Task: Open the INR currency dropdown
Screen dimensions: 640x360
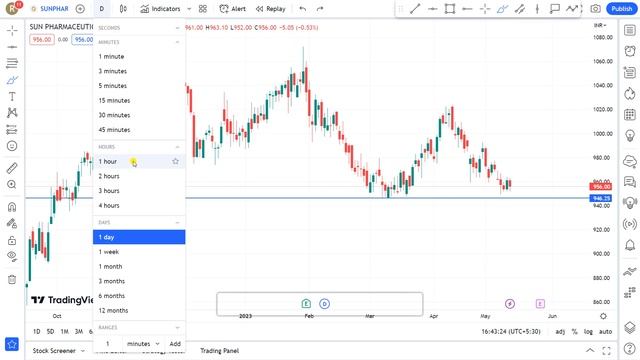Action: (600, 25)
